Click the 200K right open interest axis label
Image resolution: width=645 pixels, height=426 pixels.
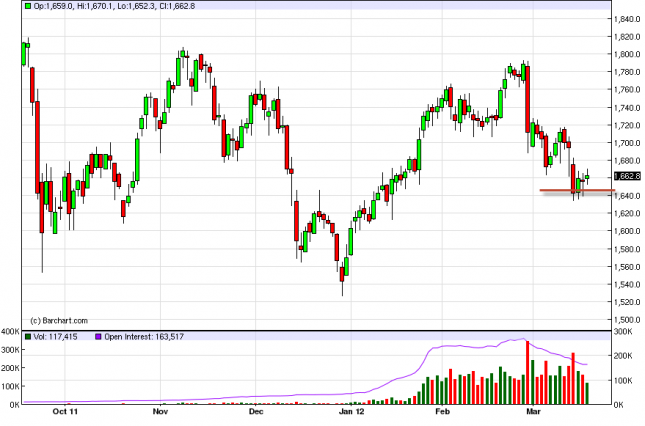(623, 356)
